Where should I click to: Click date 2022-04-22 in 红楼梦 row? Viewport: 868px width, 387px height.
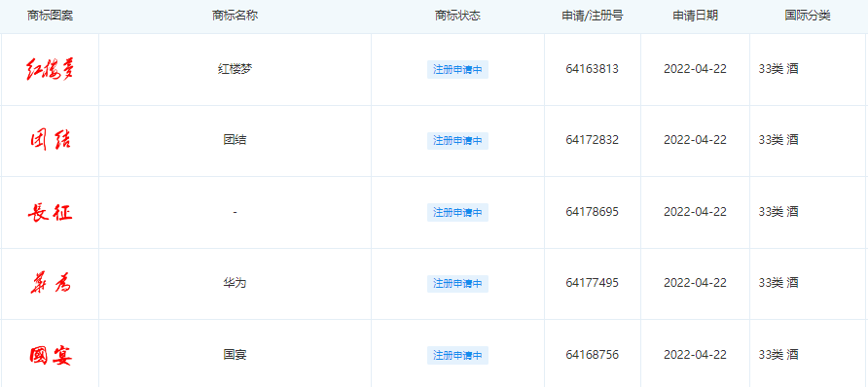696,70
